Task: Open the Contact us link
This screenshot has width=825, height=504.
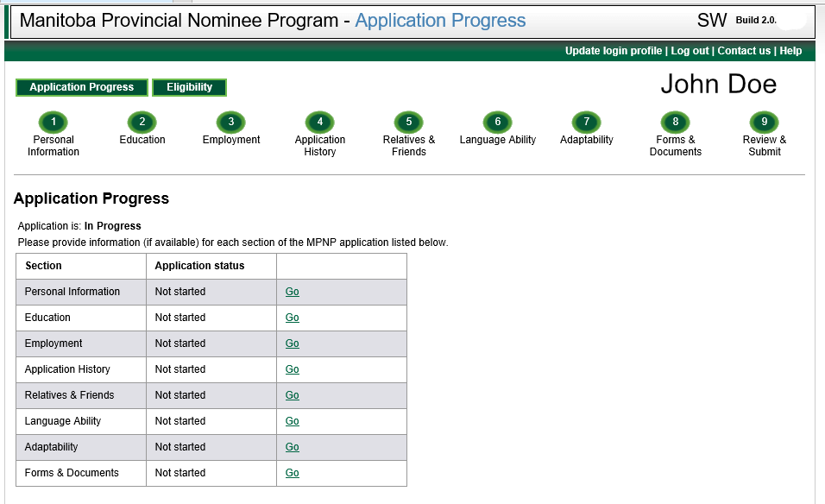Action: (x=744, y=51)
